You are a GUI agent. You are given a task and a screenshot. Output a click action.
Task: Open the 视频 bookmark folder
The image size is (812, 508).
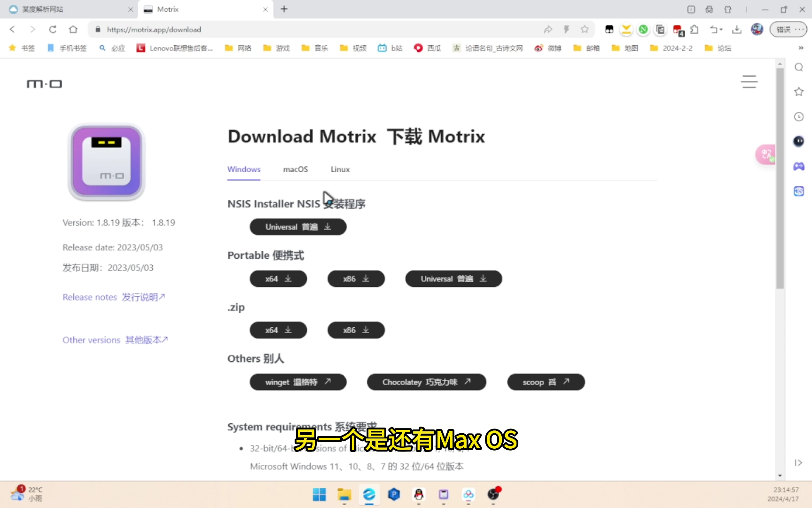coord(353,48)
